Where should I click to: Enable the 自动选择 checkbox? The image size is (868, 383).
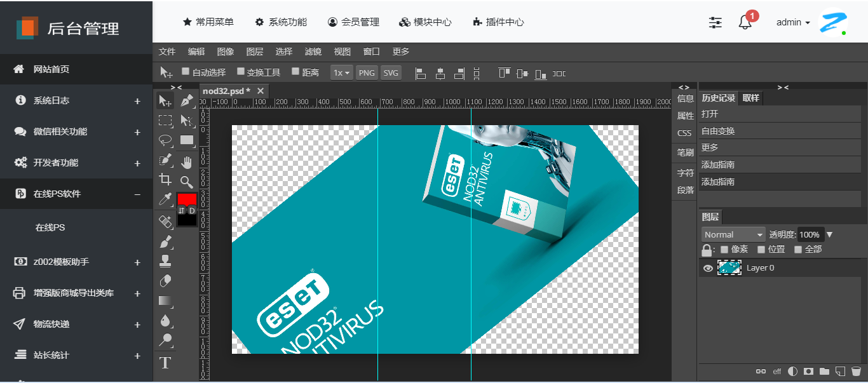point(186,72)
